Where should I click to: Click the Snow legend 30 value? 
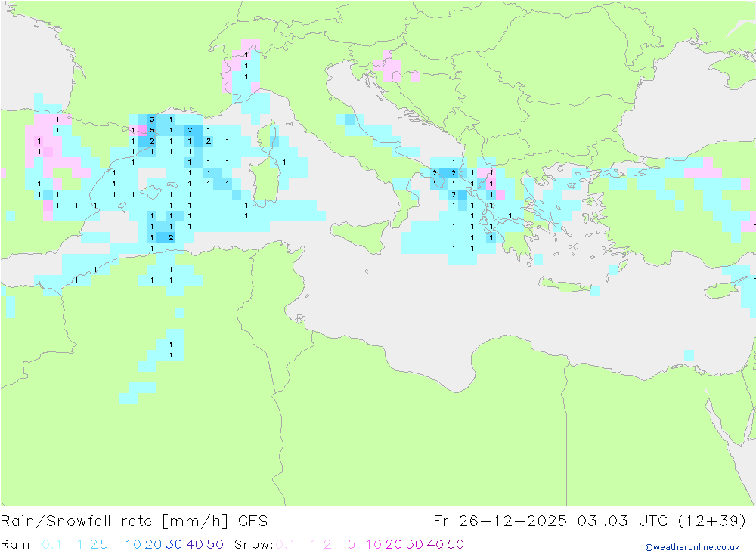click(414, 544)
